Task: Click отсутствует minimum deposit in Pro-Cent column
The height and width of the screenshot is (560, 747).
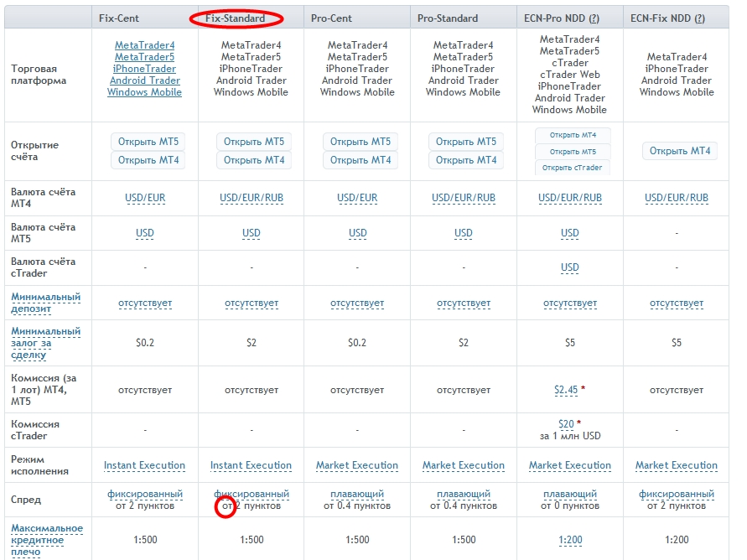Action: pos(357,303)
